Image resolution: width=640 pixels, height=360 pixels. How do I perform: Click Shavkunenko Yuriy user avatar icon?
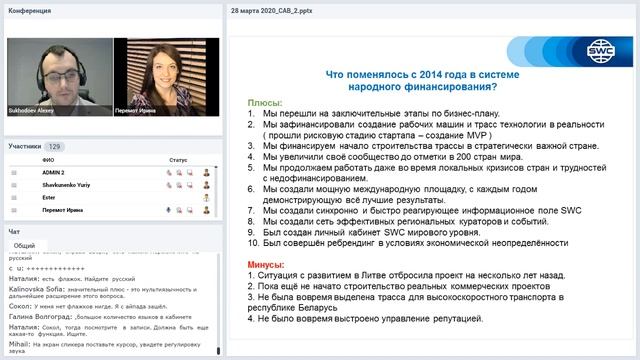pyautogui.click(x=207, y=185)
